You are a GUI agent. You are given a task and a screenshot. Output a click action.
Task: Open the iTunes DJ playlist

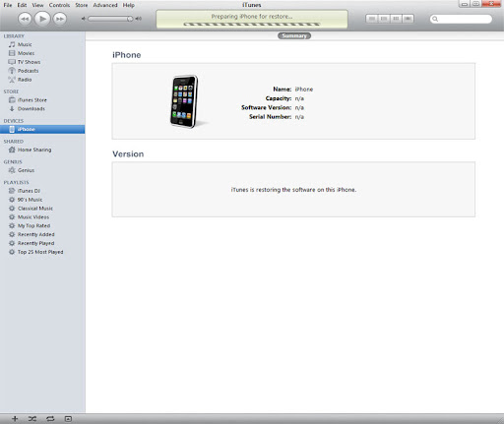pyautogui.click(x=42, y=191)
